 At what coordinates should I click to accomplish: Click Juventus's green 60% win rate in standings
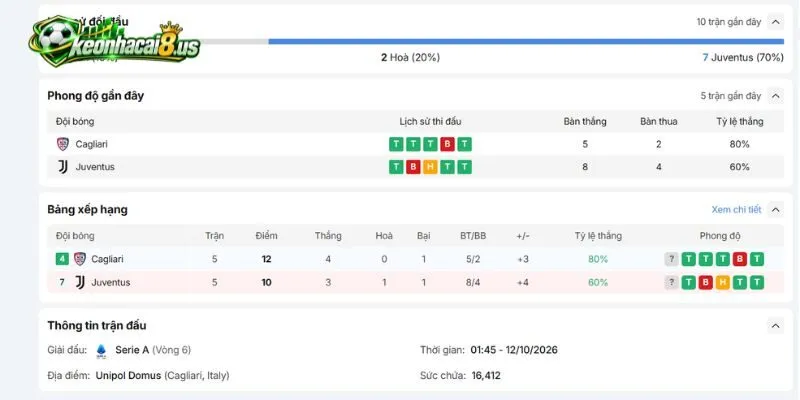click(x=598, y=282)
